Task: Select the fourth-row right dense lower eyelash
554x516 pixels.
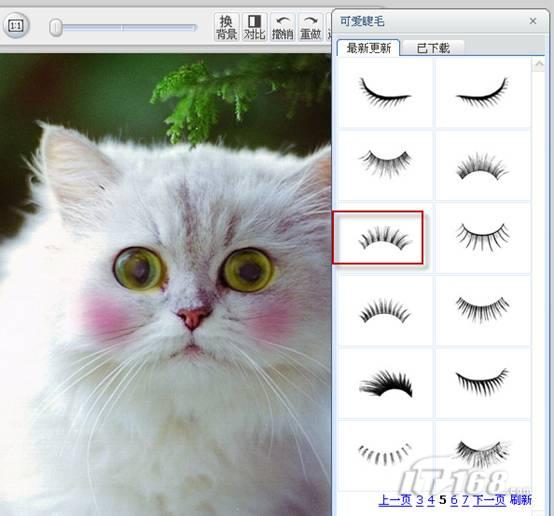Action: click(483, 311)
